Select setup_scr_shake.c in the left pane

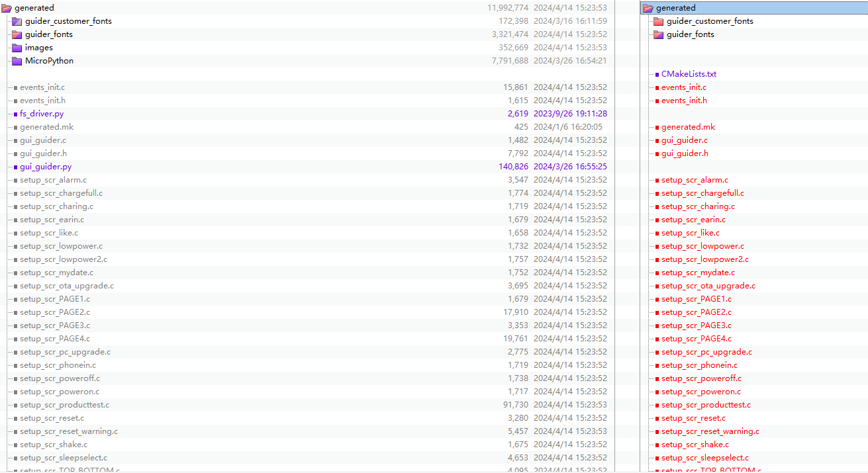click(54, 445)
